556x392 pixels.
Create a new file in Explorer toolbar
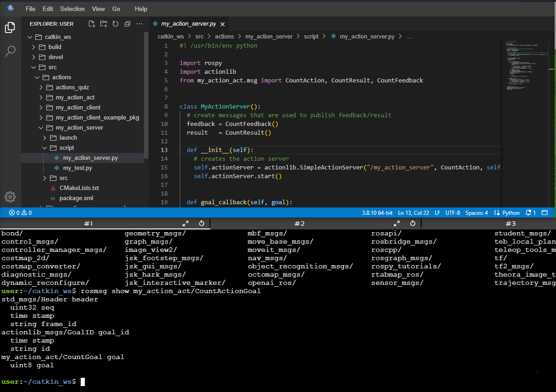click(x=92, y=24)
